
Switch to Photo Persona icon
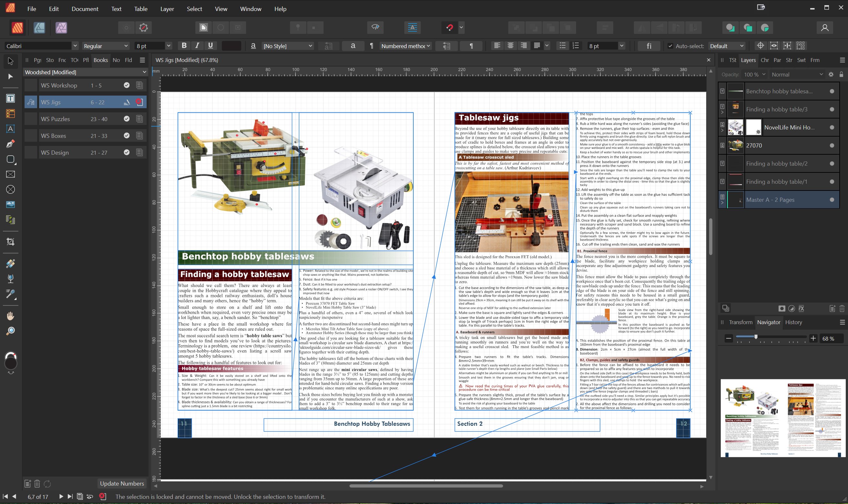(61, 27)
